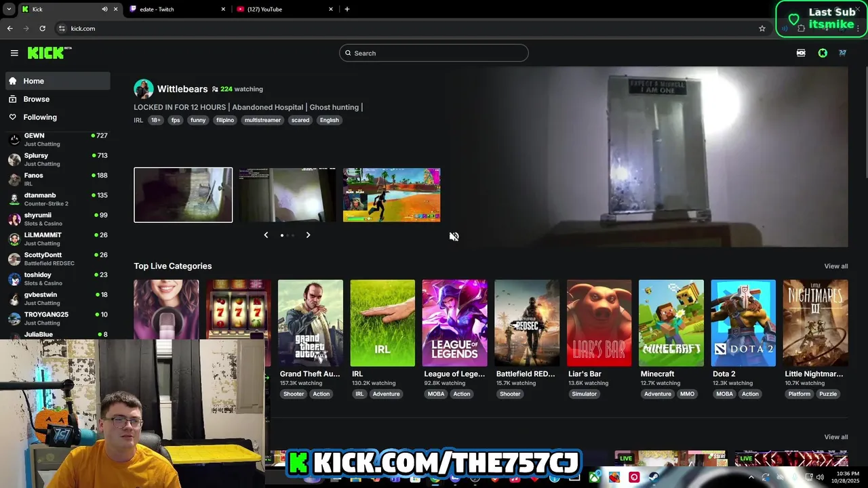Go to next carousel slide
The height and width of the screenshot is (488, 868).
[x=308, y=235]
